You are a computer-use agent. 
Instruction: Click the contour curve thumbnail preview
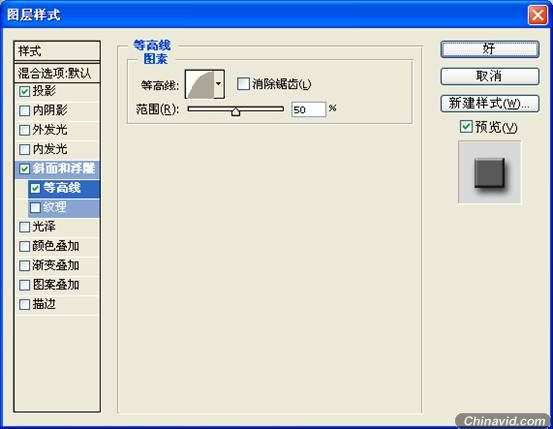(200, 84)
